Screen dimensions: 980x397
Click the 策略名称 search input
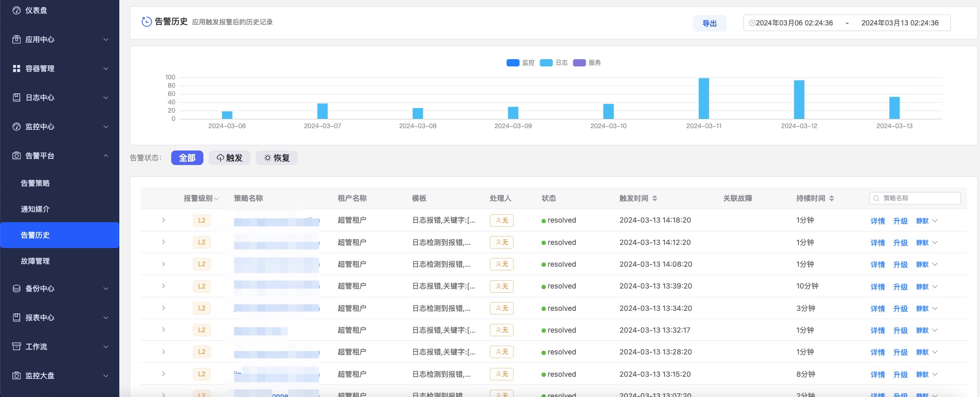click(915, 198)
